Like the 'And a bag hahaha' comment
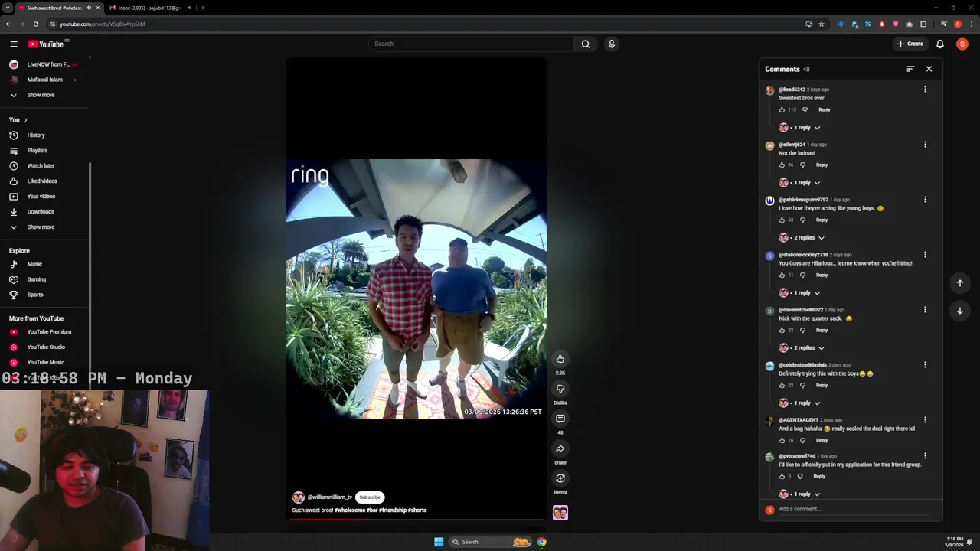This screenshot has width=980, height=551. (782, 440)
